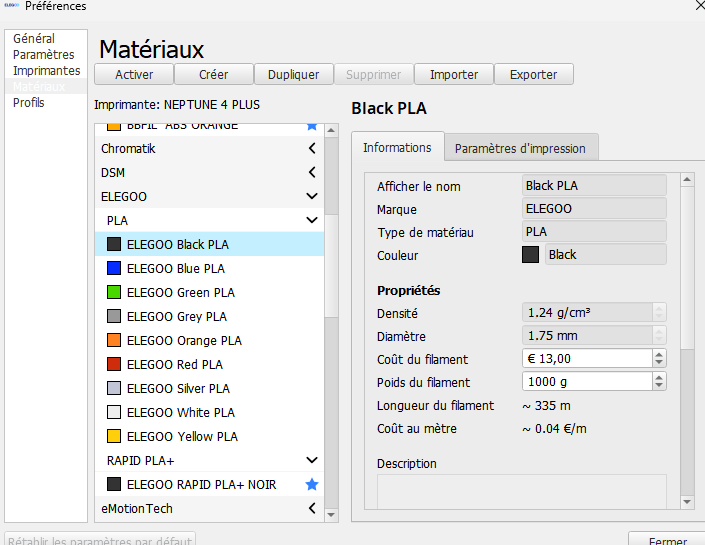The width and height of the screenshot is (705, 545).
Task: Select ELEGOO Grey PLA in the list
Action: pos(210,316)
